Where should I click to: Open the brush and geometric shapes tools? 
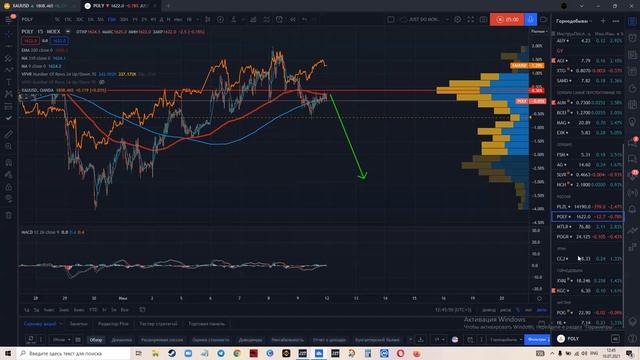(x=9, y=70)
